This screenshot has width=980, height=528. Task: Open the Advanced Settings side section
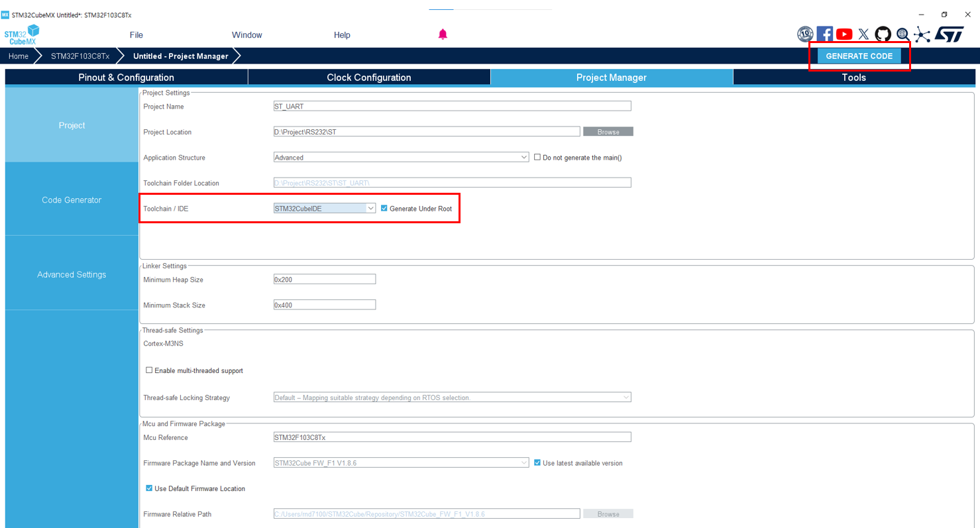click(72, 274)
